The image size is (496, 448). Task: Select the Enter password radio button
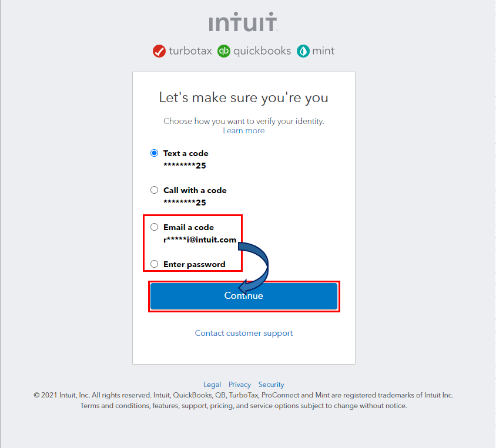pos(155,264)
